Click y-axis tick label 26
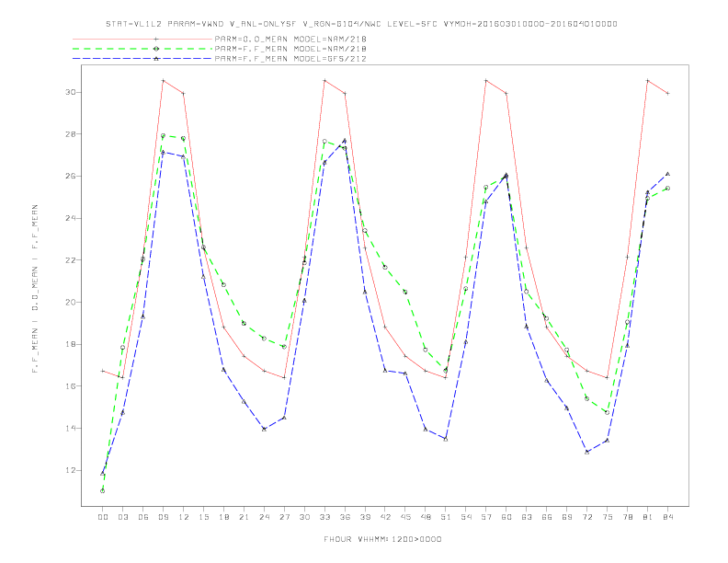The image size is (728, 563). [x=71, y=177]
